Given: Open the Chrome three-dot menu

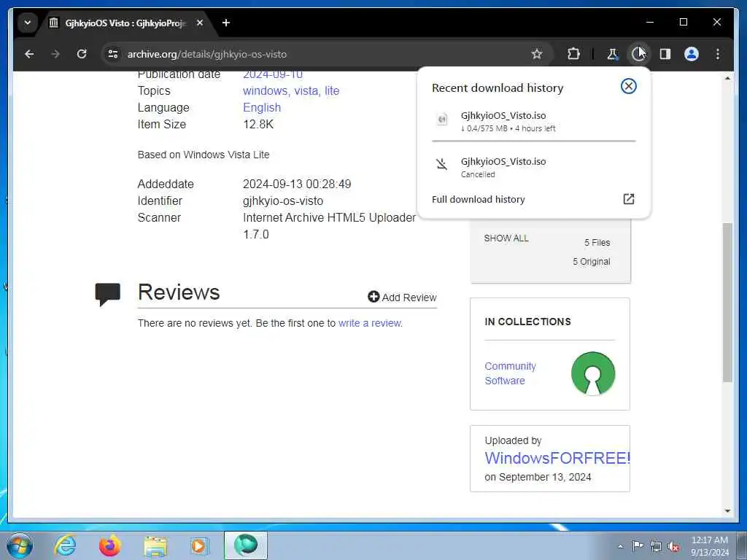Looking at the screenshot, I should (718, 54).
